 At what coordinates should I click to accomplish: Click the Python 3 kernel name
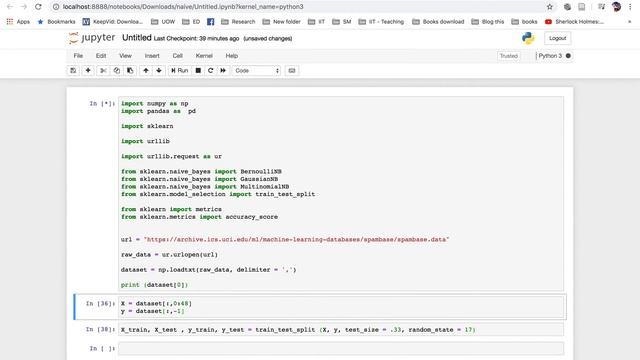tap(550, 56)
